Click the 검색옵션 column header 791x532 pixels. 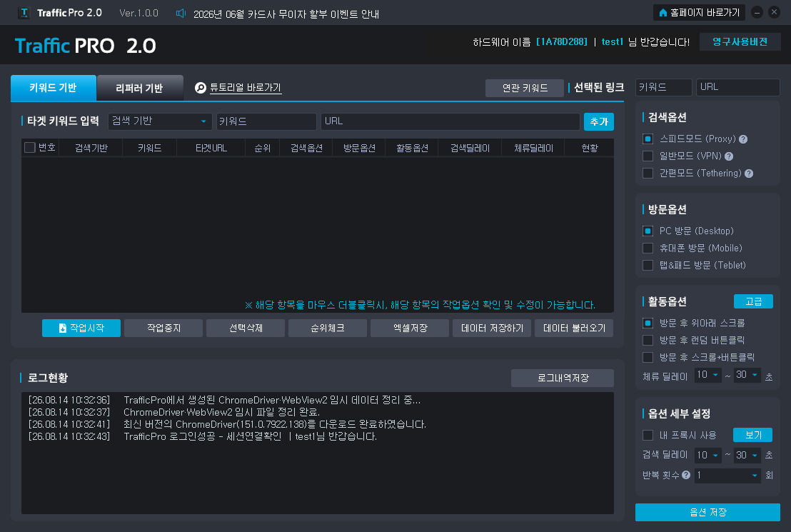pos(306,148)
